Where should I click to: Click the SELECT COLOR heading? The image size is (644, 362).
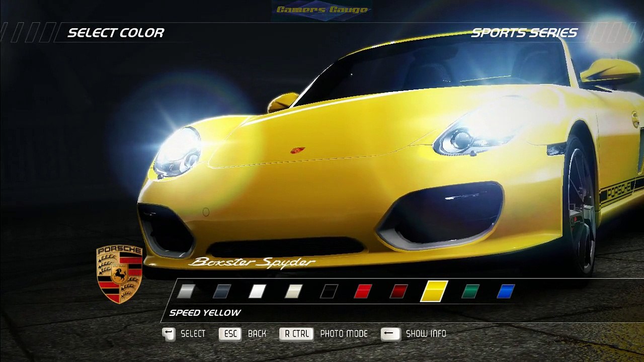point(116,33)
